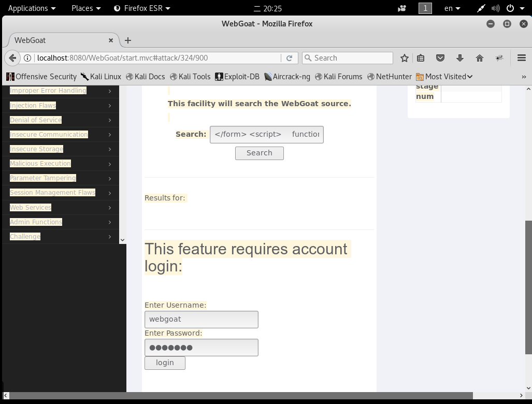Click horizontal scrollbar right arrow
This screenshot has height=404, width=532.
(522, 396)
